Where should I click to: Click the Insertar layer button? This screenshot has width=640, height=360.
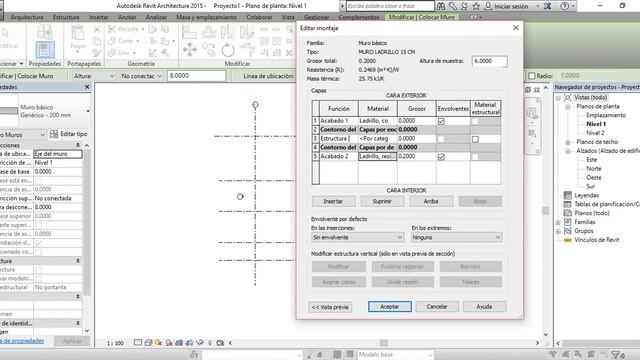(x=333, y=201)
